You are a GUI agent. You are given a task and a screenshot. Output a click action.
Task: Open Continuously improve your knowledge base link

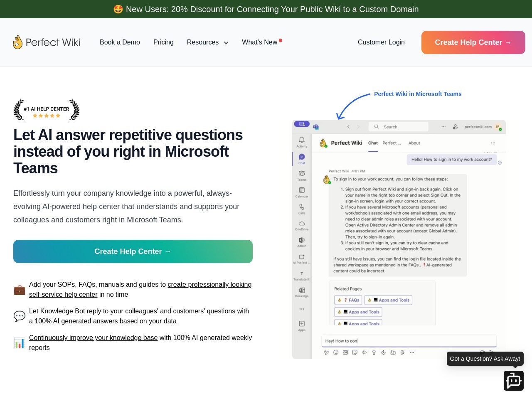pyautogui.click(x=94, y=337)
